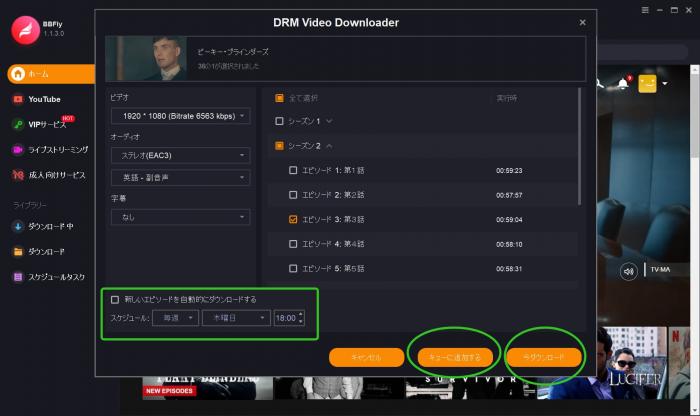Click the キャンセル button

[x=367, y=357]
